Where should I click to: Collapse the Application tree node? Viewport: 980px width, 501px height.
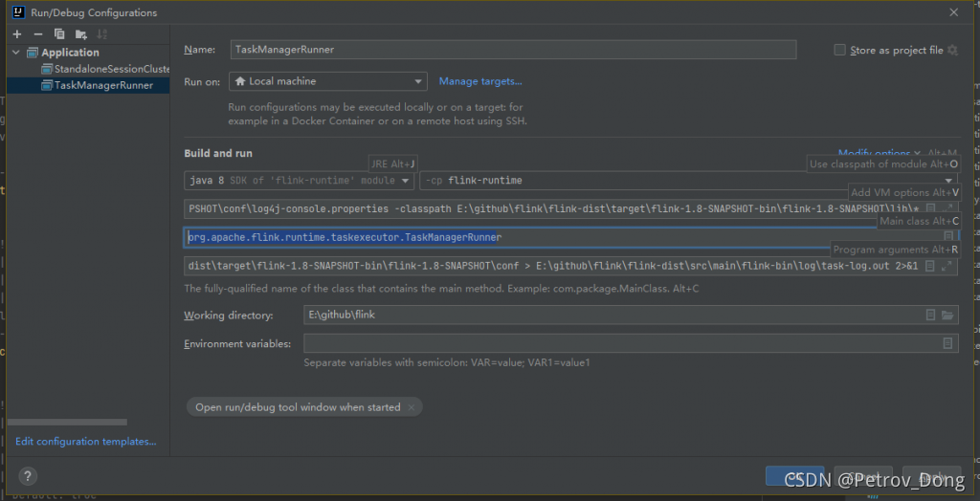click(x=15, y=53)
